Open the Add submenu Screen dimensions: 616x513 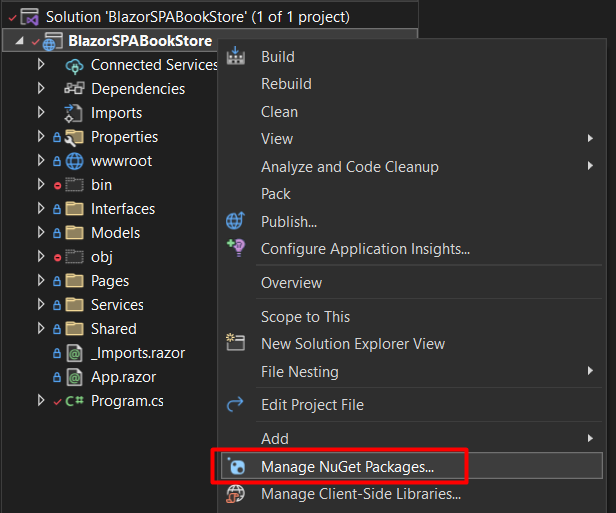(275, 438)
